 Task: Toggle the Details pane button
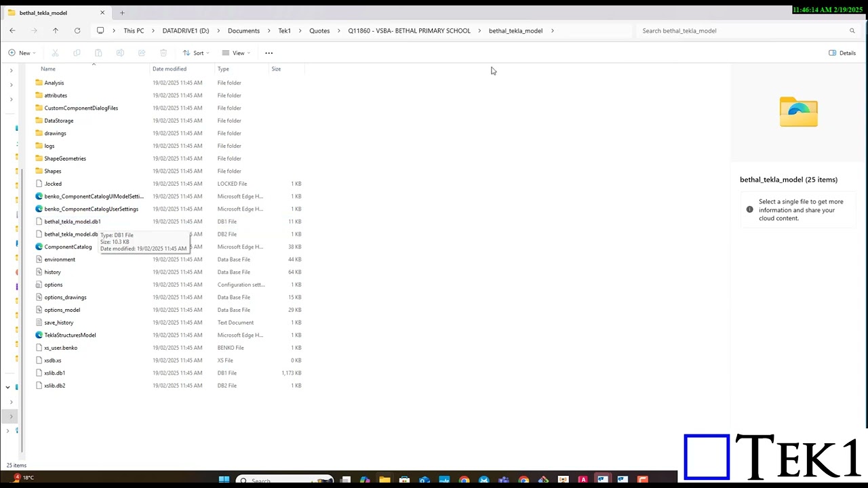click(x=842, y=53)
